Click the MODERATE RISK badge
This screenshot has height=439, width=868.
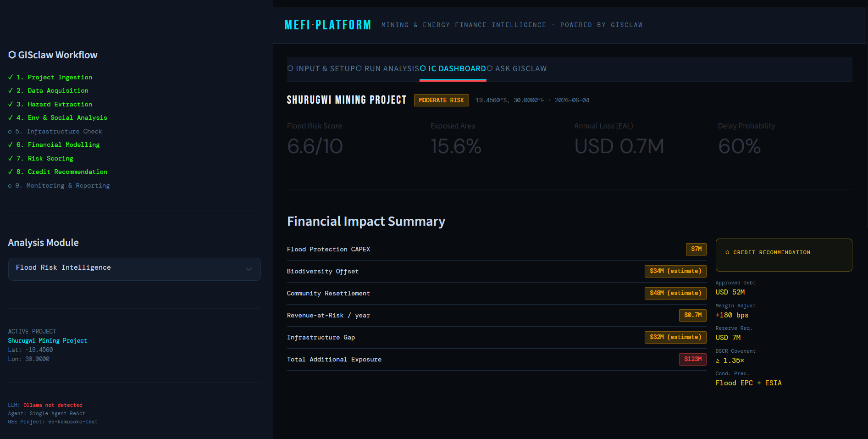tap(441, 100)
